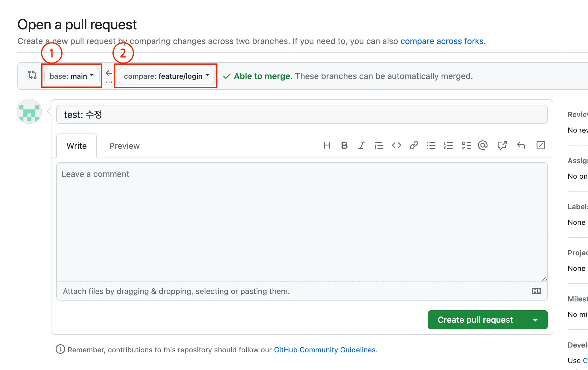Image resolution: width=588 pixels, height=370 pixels.
Task: Reference an issue or pull request
Action: (502, 145)
